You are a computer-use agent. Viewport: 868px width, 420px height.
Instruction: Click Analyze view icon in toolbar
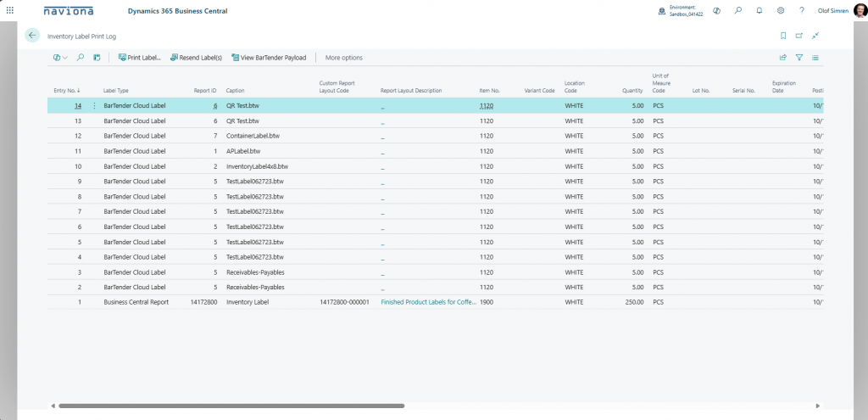point(97,57)
